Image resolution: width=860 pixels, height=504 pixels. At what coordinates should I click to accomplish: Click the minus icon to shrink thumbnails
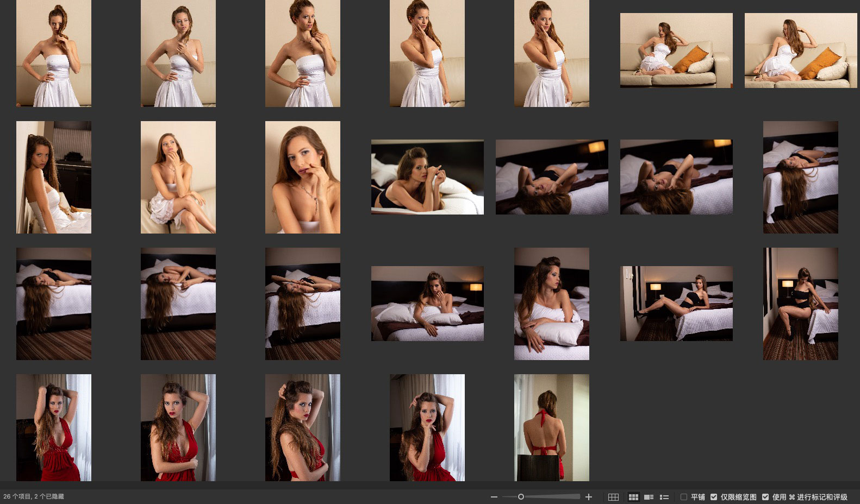pos(494,497)
